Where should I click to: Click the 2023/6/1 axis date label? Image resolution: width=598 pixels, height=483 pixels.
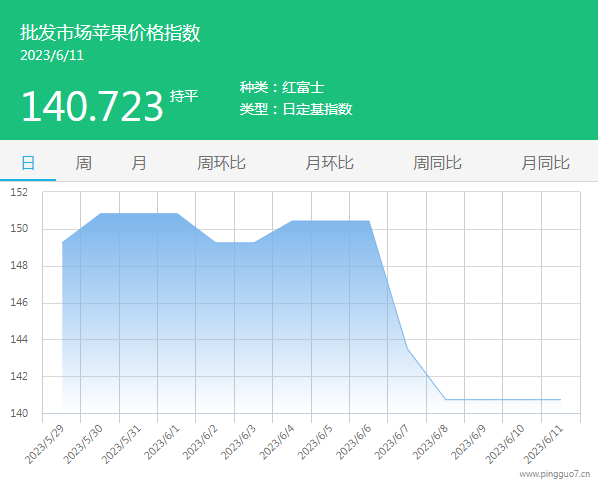click(x=162, y=443)
